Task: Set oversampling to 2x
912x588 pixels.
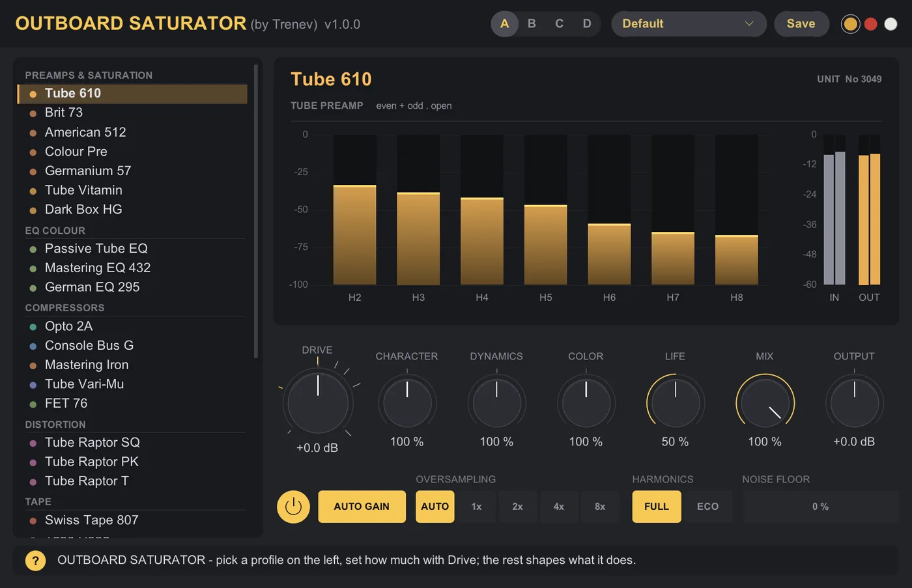Action: pyautogui.click(x=517, y=507)
